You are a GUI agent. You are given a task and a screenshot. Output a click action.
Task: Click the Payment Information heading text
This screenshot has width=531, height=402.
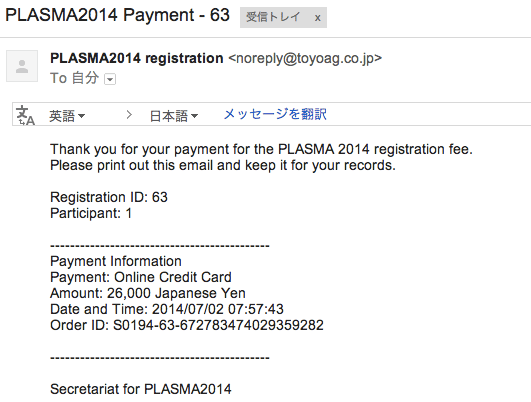pyautogui.click(x=116, y=261)
